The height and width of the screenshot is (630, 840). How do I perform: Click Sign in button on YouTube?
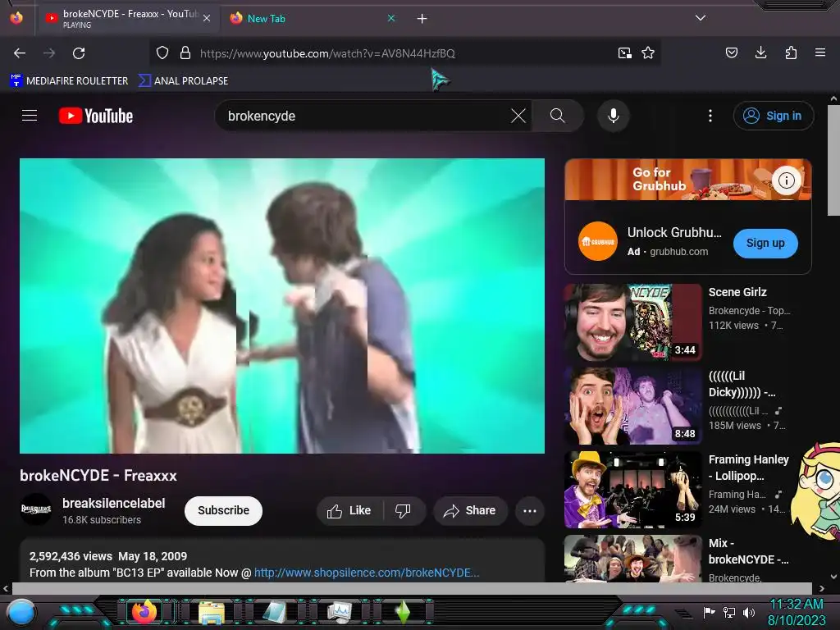coord(774,116)
